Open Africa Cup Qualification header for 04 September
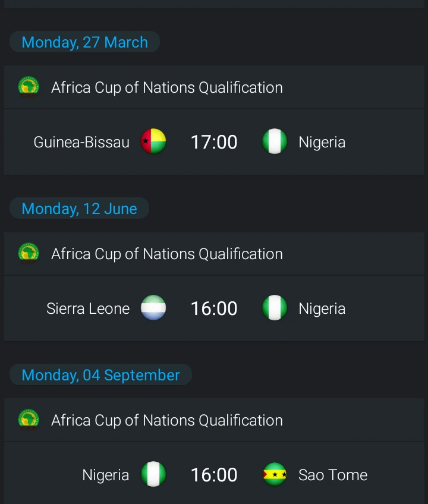Screen dimensions: 428x504 [214, 420]
